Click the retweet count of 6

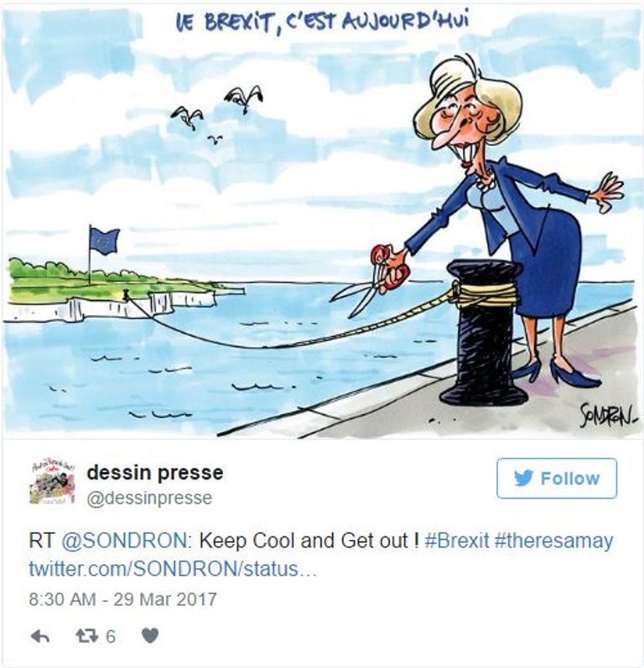pos(111,636)
